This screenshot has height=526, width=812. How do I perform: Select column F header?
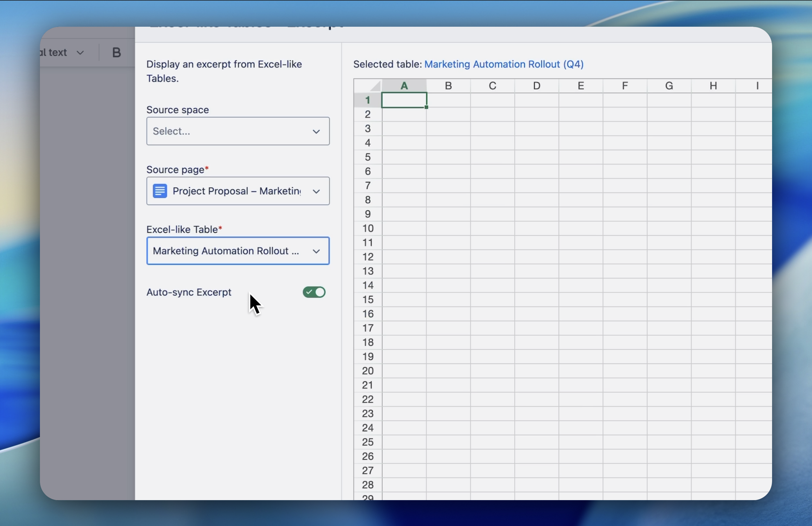click(625, 86)
